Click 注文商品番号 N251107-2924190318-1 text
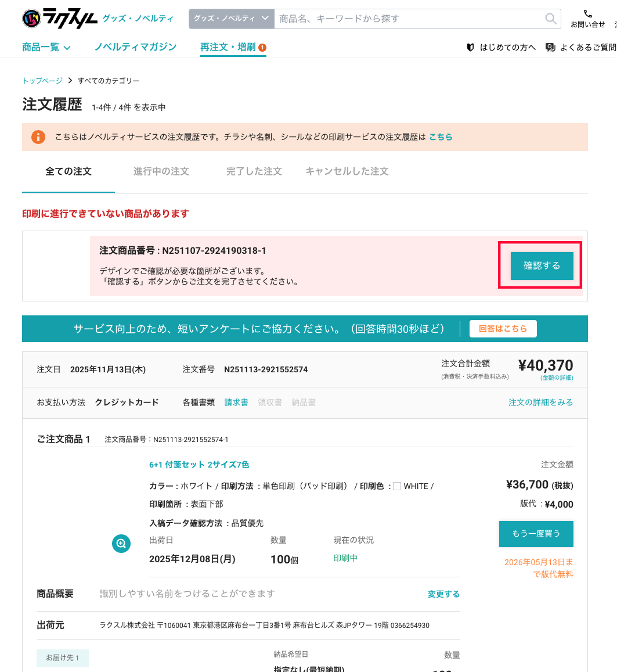 tap(183, 251)
